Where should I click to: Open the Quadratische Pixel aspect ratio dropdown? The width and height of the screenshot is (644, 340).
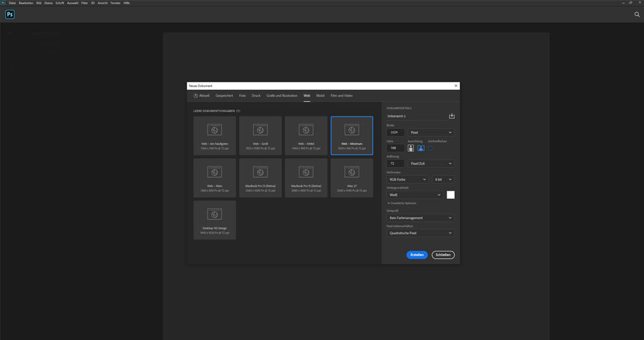(x=420, y=233)
